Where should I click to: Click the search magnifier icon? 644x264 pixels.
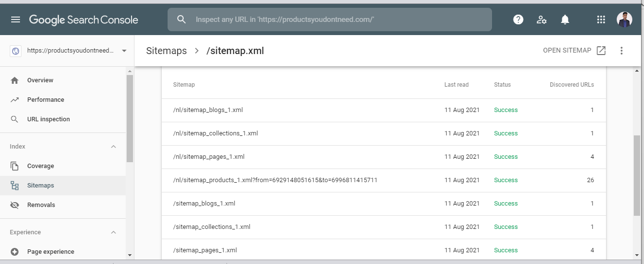[182, 19]
